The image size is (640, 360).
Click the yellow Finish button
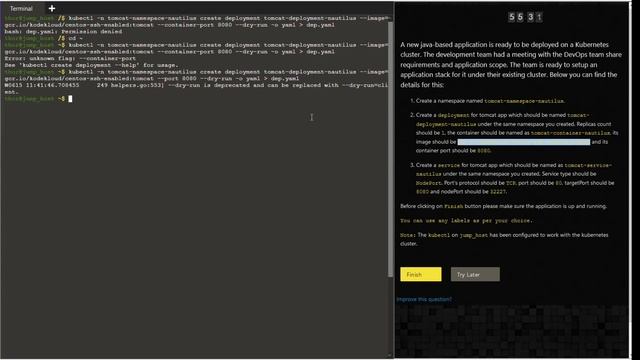(420, 274)
